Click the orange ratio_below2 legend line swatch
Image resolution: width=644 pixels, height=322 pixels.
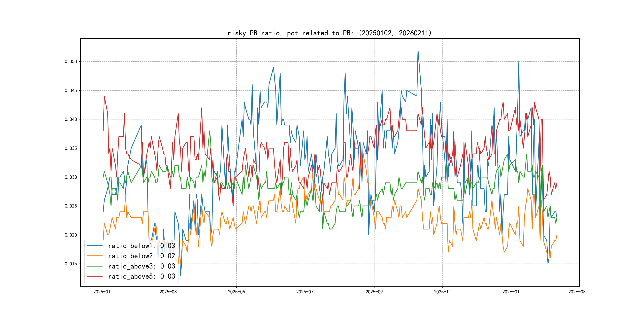tap(94, 256)
